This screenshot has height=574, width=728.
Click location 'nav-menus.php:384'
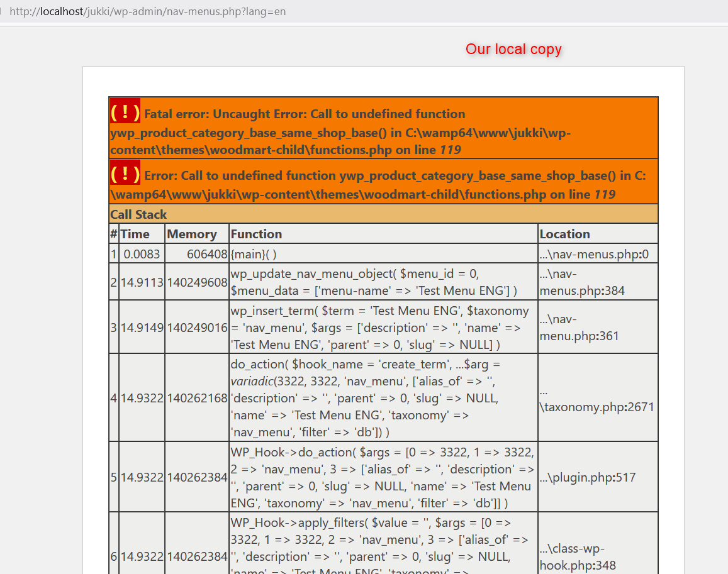point(598,282)
